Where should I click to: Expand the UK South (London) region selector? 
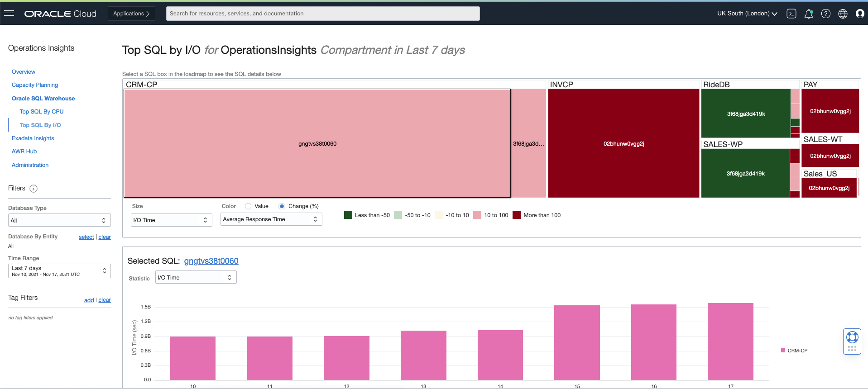747,14
